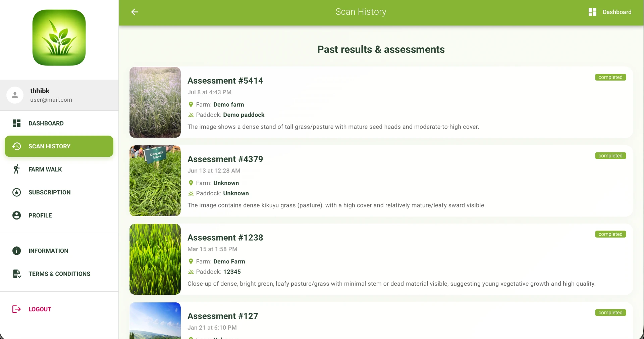The image size is (644, 339).
Task: Open PROFILE from the sidebar
Action: coord(59,215)
